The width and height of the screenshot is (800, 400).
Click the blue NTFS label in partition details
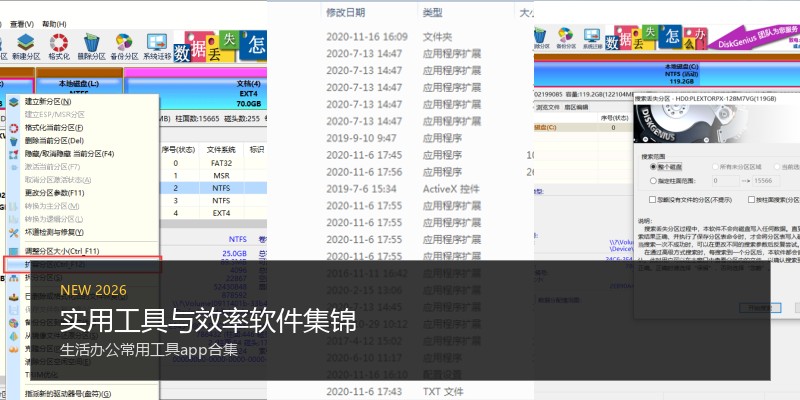coord(238,239)
